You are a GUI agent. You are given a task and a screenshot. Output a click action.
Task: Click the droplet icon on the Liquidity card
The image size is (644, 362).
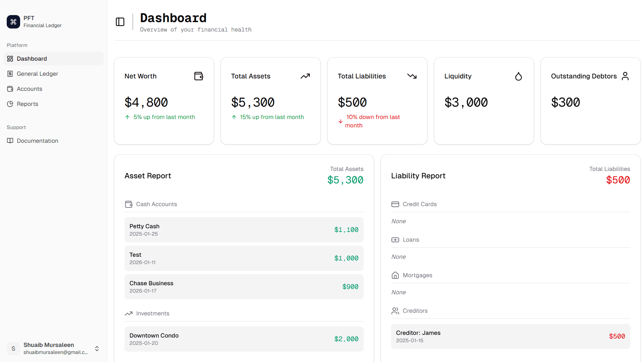coord(519,76)
